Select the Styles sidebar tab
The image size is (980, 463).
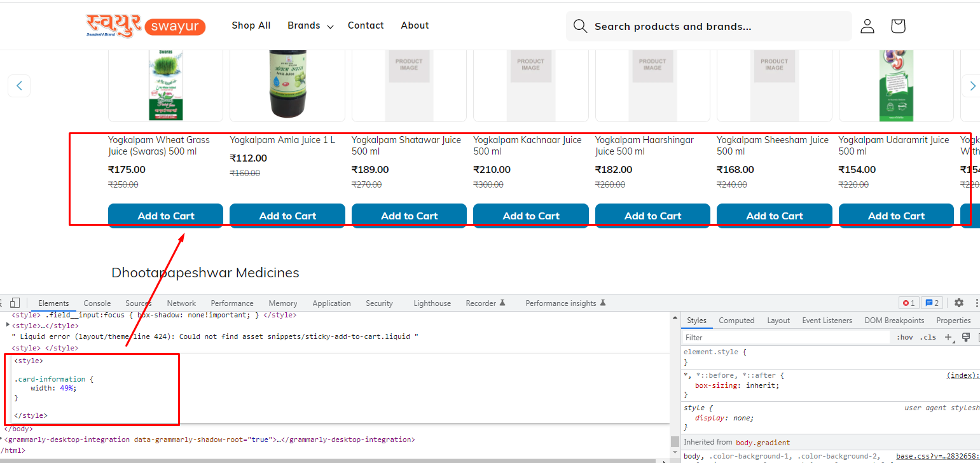click(696, 321)
